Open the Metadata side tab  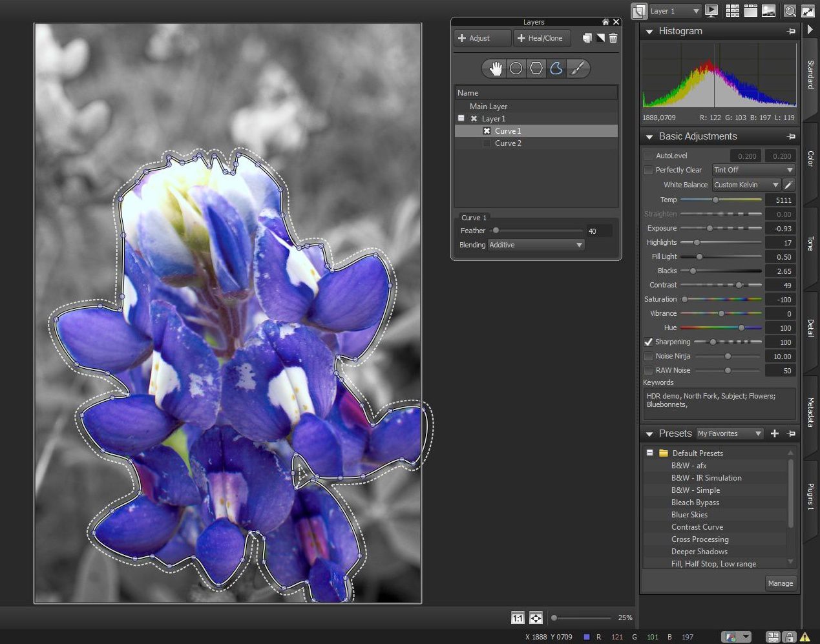coord(810,411)
